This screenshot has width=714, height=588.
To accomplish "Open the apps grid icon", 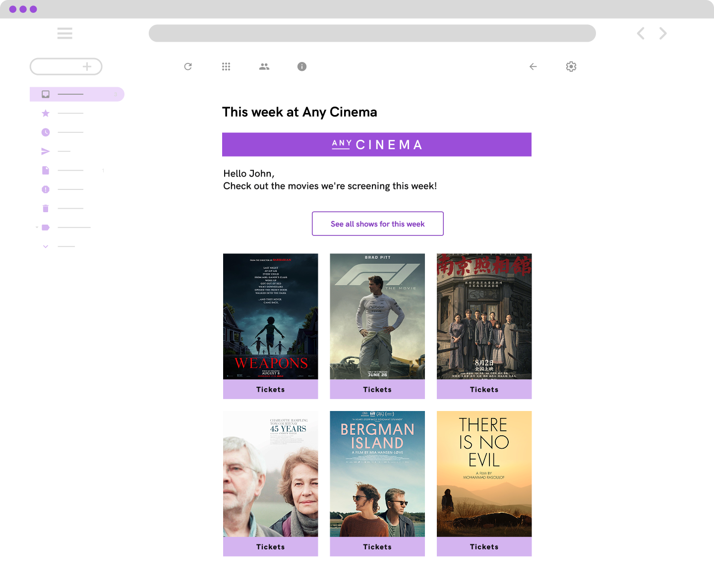I will pos(226,66).
